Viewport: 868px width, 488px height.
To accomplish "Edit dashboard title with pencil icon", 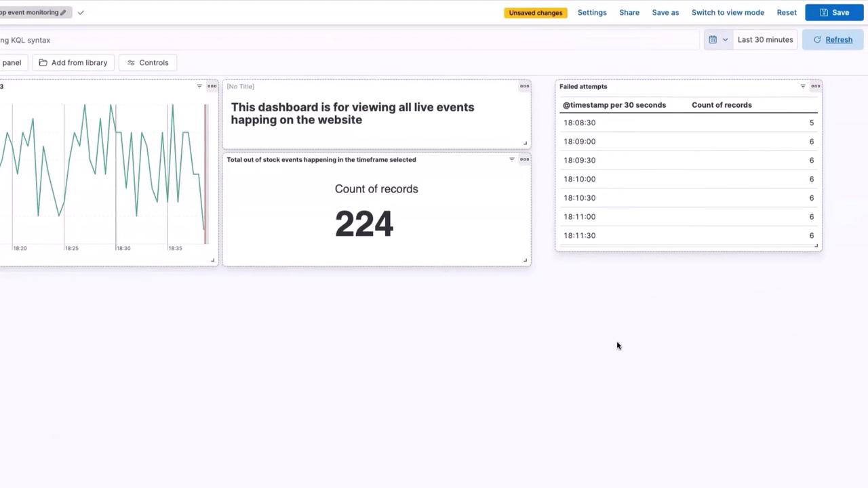I will [63, 12].
